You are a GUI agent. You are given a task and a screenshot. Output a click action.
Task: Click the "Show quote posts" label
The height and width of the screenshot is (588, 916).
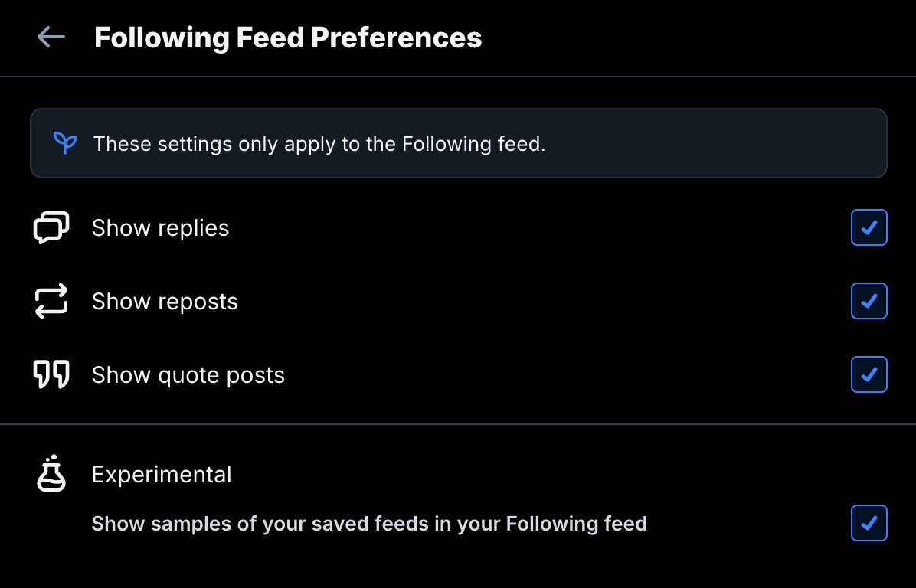188,375
